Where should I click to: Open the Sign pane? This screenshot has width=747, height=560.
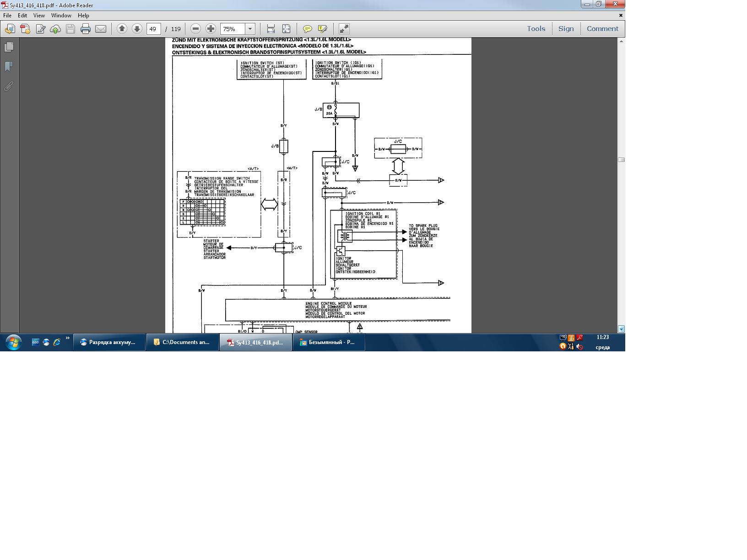point(566,29)
